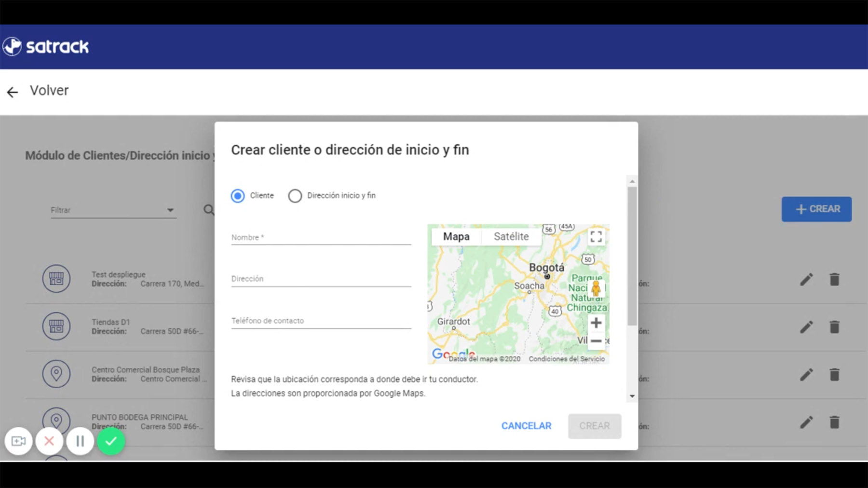Focus the Dirección input field
This screenshot has height=488, width=868.
pos(321,279)
